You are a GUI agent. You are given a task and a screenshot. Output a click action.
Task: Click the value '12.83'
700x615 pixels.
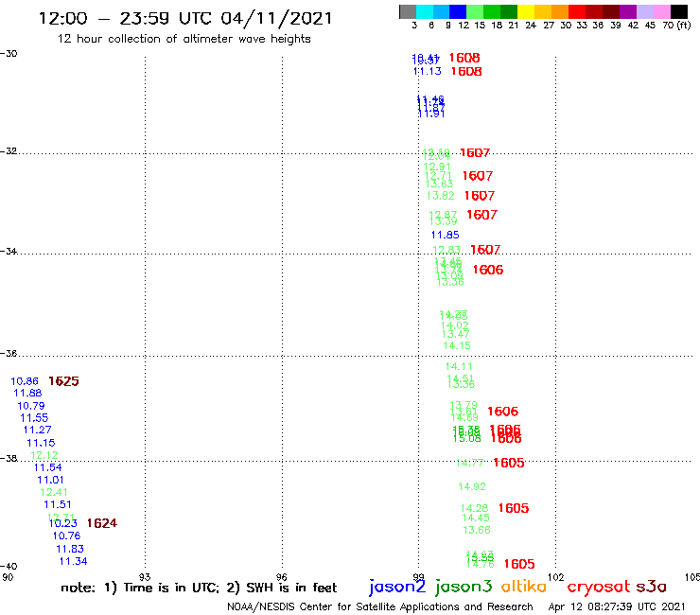click(x=446, y=250)
